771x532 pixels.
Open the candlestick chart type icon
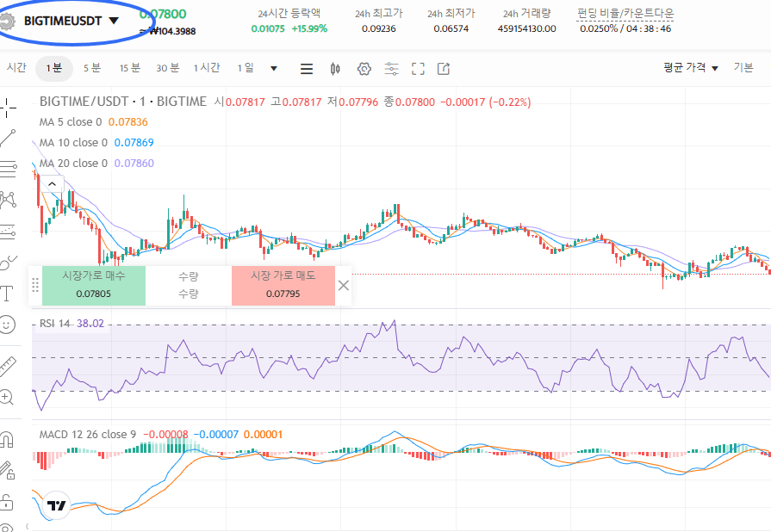[x=335, y=69]
